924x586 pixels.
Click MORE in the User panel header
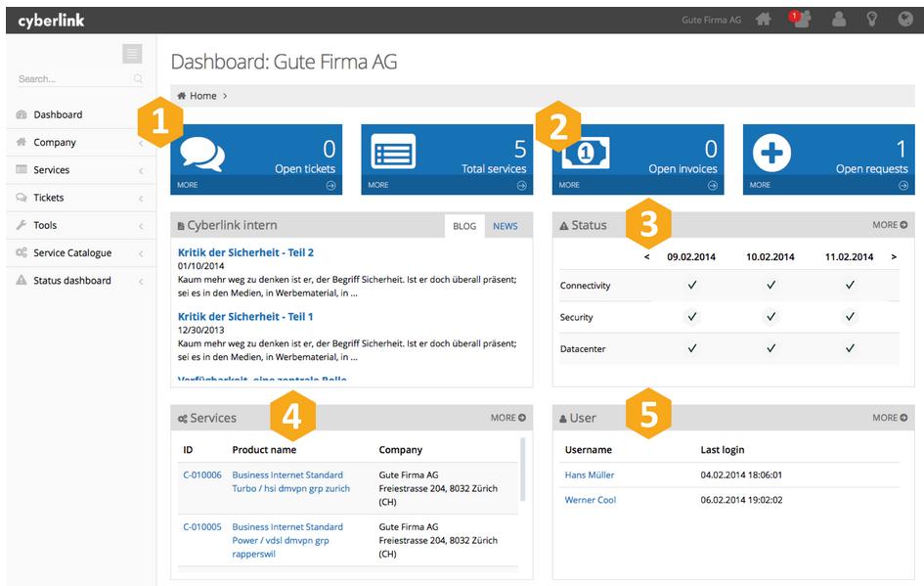coord(890,418)
